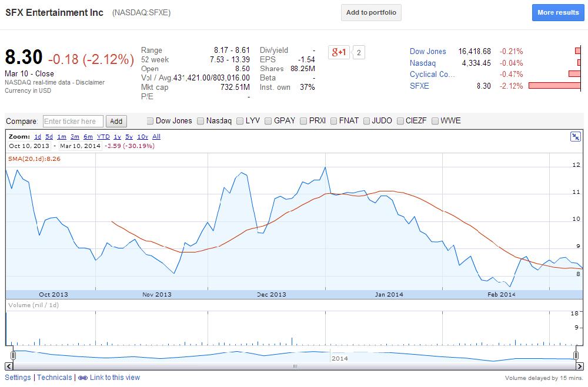
Task: Click the timeline scroll left arrow
Action: 9,366
